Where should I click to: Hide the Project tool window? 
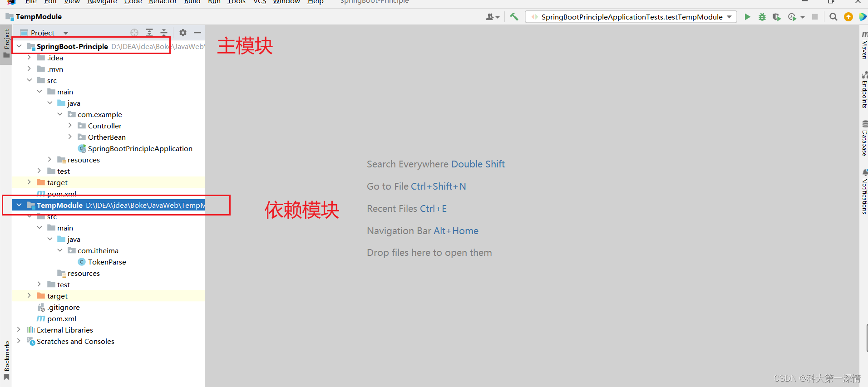pos(197,33)
